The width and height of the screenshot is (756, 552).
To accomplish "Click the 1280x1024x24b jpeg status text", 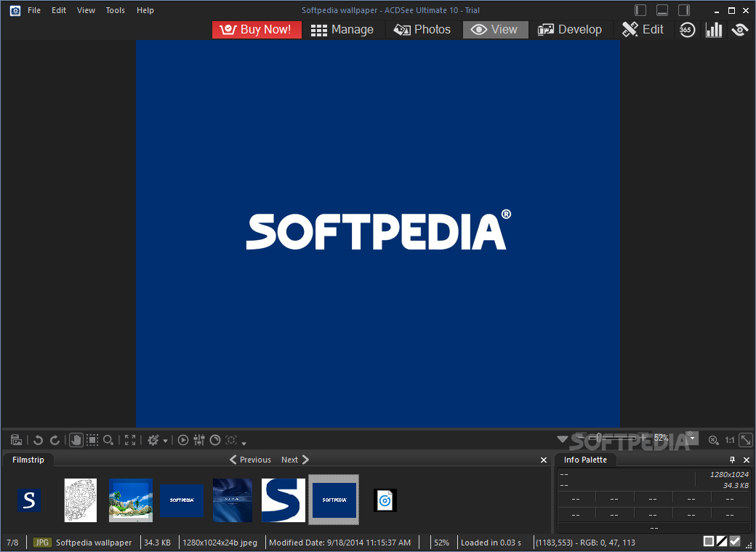I will pos(220,543).
